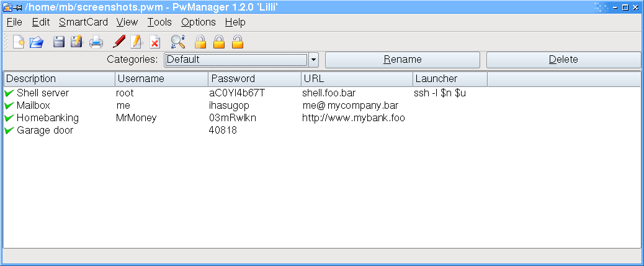The width and height of the screenshot is (644, 266).
Task: Click username MrMoney
Action: pyautogui.click(x=136, y=118)
